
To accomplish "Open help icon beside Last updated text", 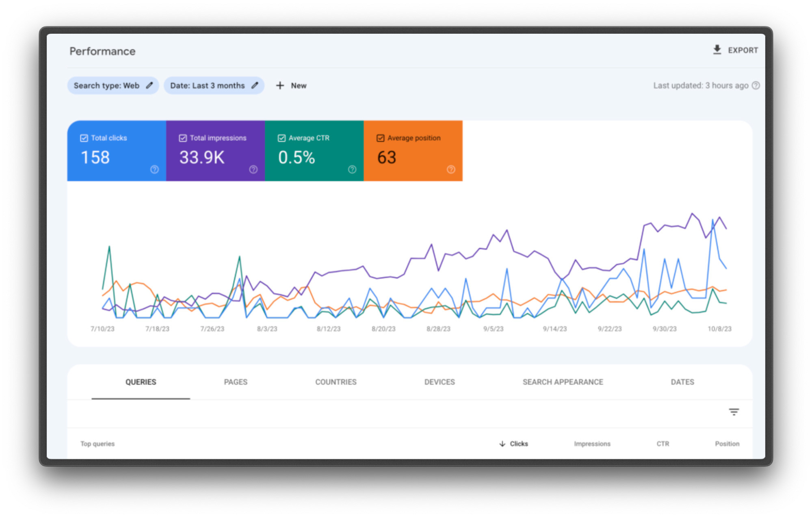I will (x=756, y=85).
